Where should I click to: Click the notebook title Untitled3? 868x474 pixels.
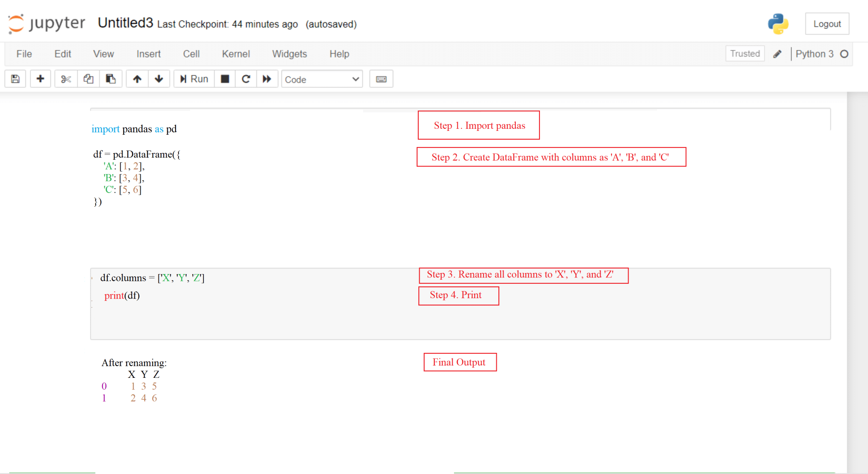coord(125,23)
